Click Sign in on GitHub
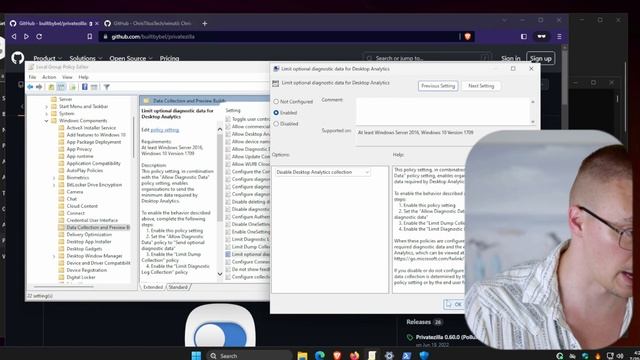The height and width of the screenshot is (360, 640). 511,58
